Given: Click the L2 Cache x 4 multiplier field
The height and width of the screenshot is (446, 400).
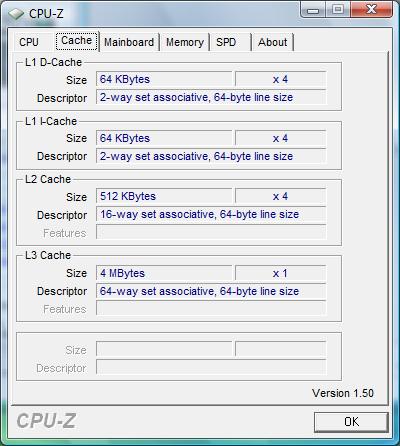Looking at the screenshot, I should click(280, 196).
